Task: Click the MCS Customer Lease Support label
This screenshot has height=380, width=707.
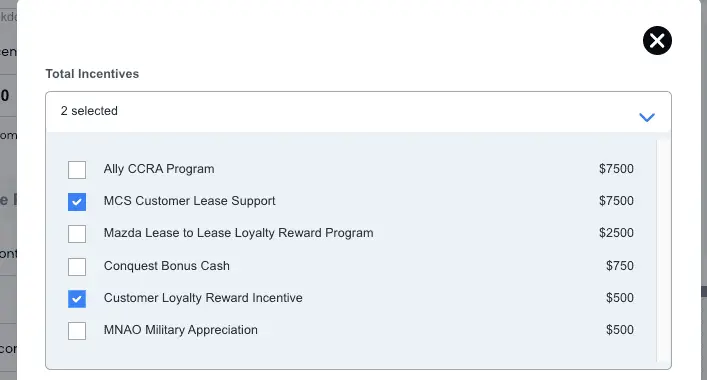Action: point(189,201)
